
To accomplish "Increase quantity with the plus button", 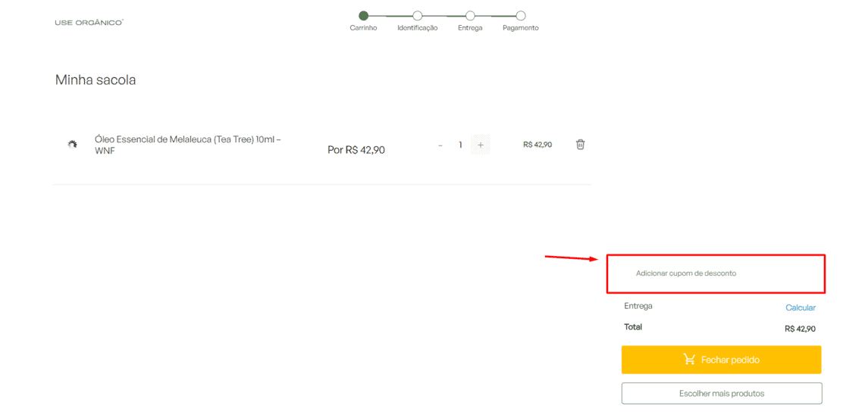I will (x=481, y=145).
